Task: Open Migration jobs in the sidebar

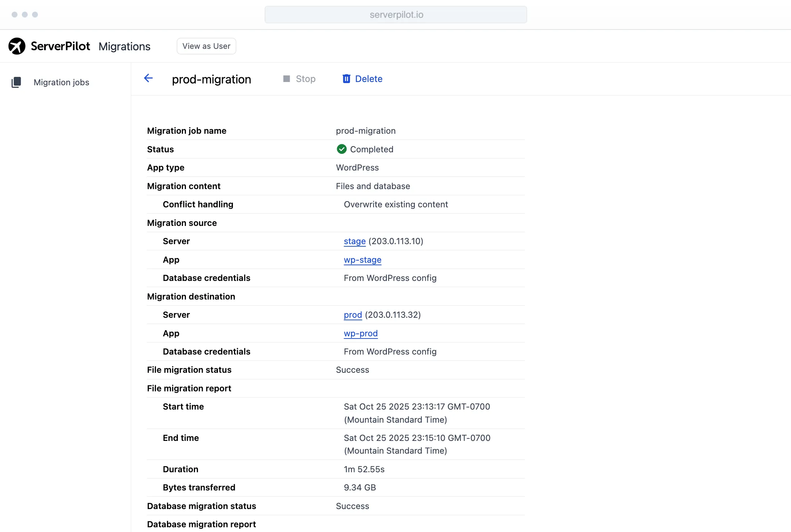Action: (x=61, y=82)
